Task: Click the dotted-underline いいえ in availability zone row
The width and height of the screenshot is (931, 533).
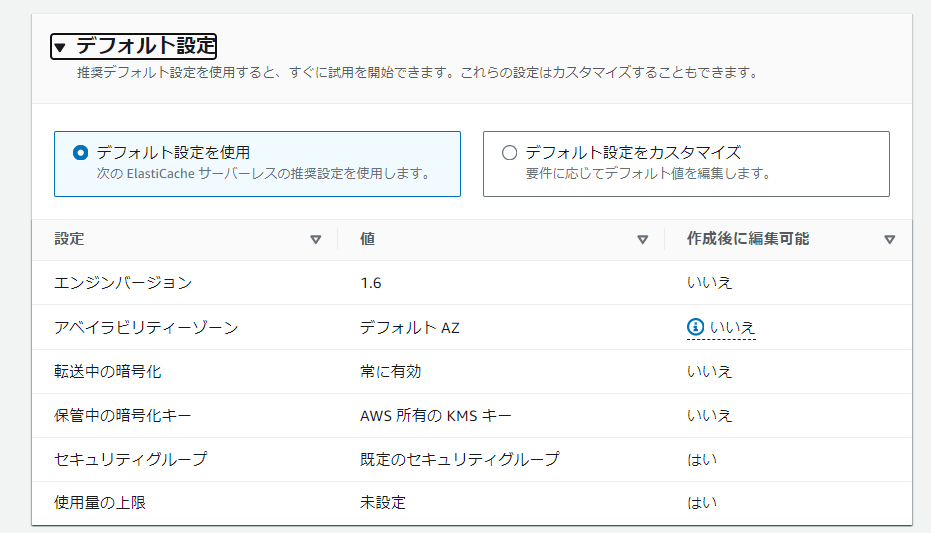Action: coord(733,328)
